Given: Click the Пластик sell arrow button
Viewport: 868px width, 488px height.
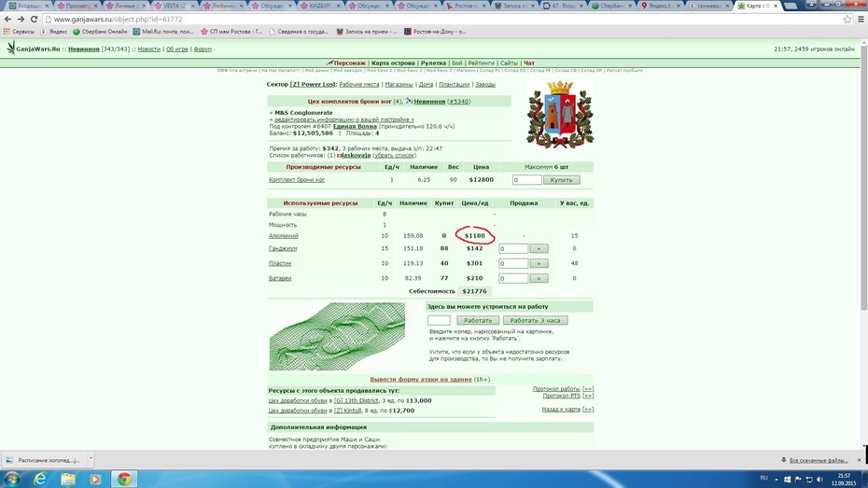Looking at the screenshot, I should 539,263.
